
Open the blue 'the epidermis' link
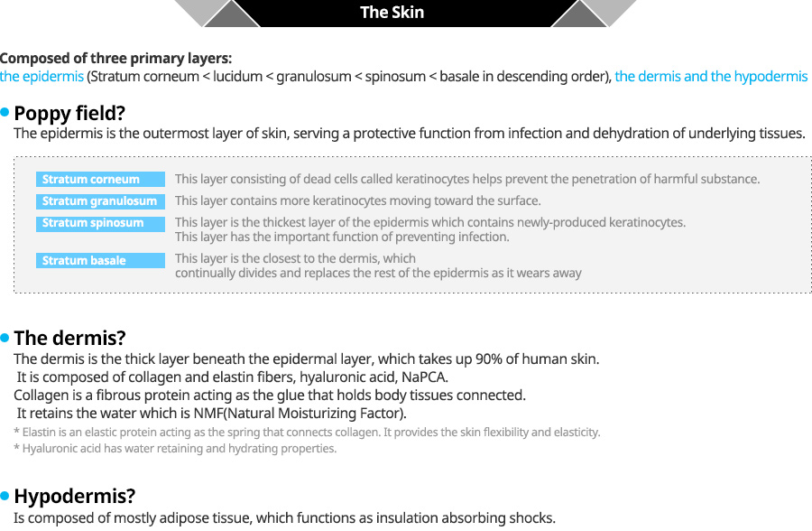(42, 76)
